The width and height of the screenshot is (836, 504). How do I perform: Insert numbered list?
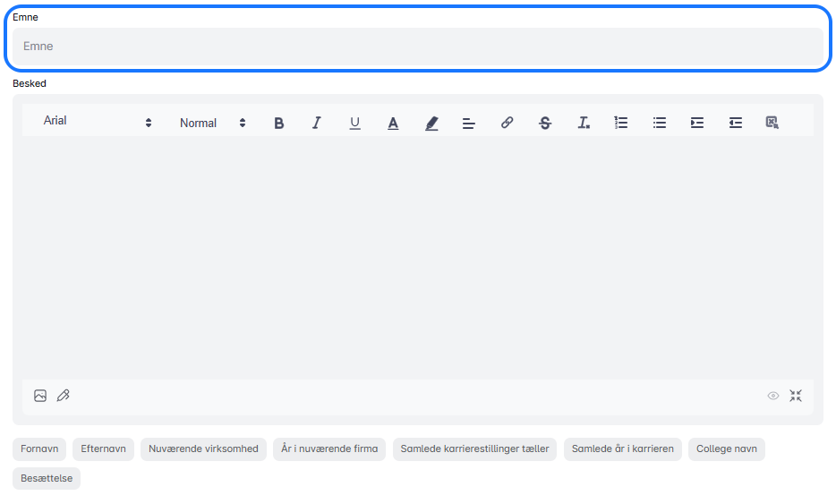coord(621,124)
